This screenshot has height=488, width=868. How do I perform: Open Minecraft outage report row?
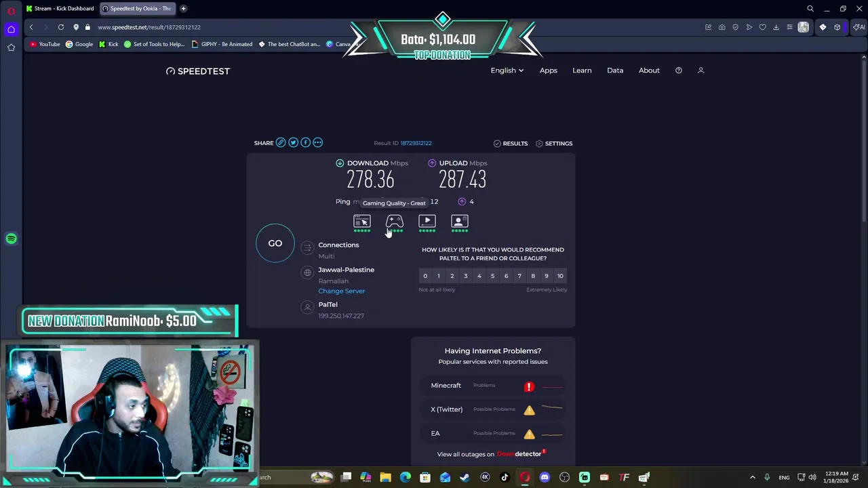coord(493,386)
